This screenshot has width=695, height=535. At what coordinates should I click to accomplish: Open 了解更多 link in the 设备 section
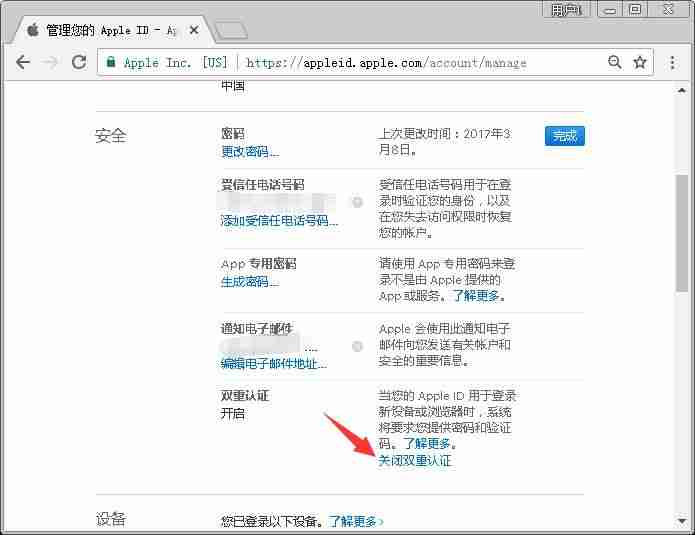click(x=356, y=521)
